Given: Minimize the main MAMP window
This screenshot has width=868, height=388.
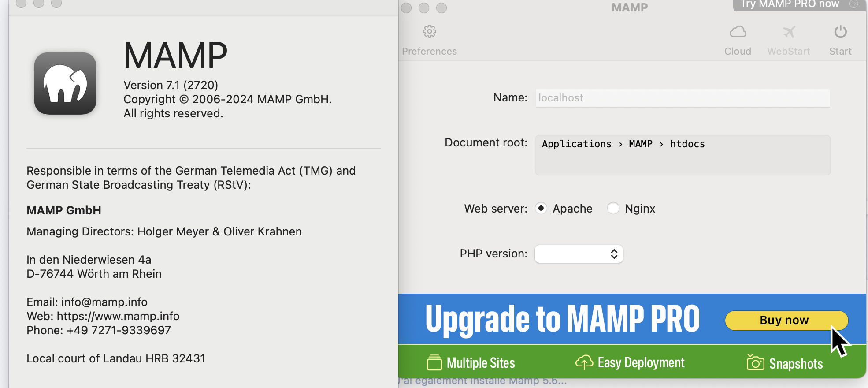Looking at the screenshot, I should [x=424, y=8].
